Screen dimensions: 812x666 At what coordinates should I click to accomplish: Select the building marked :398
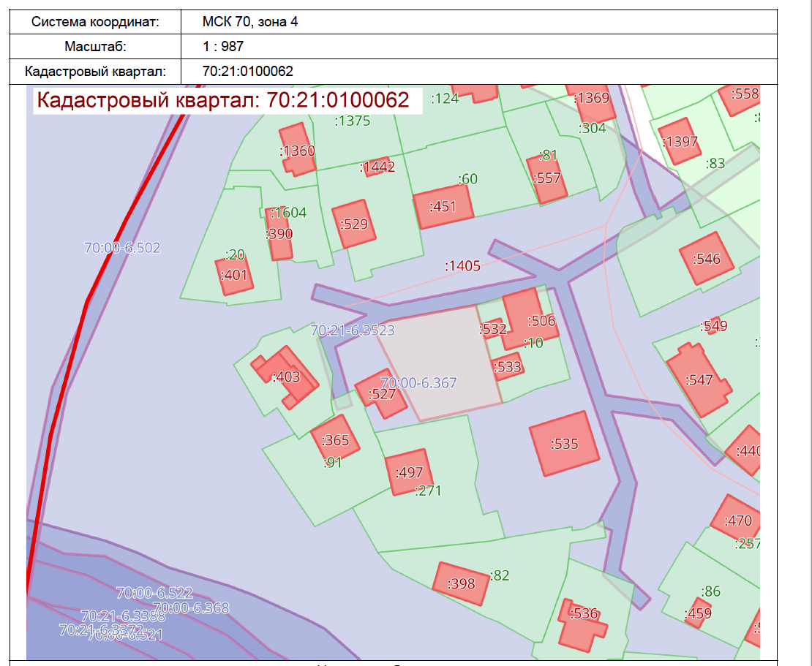point(461,583)
